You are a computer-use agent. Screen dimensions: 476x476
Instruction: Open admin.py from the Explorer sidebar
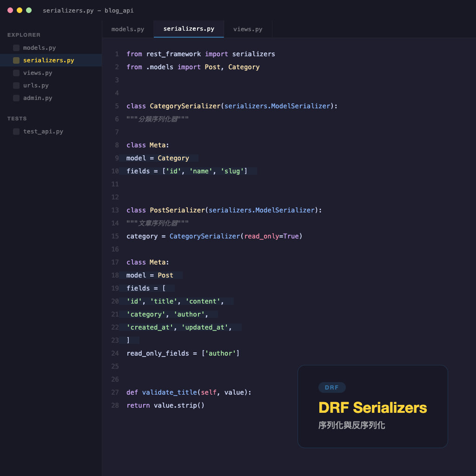point(51,98)
